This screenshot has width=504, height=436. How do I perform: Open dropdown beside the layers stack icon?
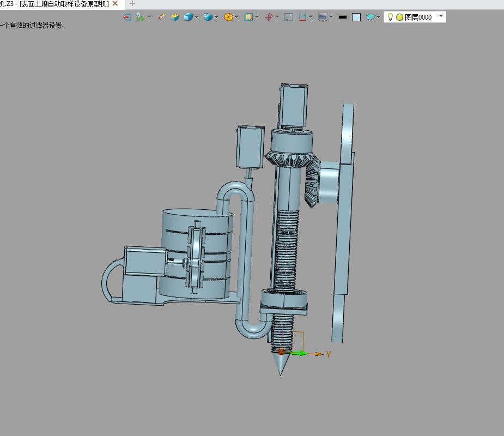tap(378, 17)
